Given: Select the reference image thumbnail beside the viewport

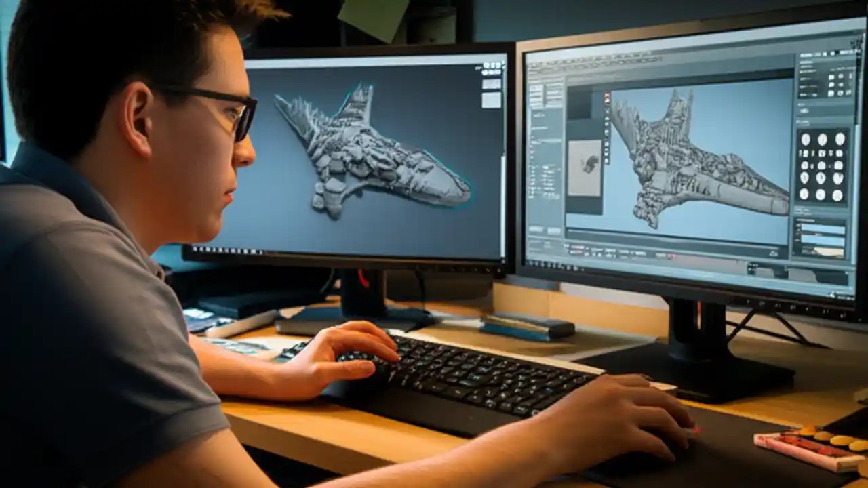Looking at the screenshot, I should click(585, 165).
